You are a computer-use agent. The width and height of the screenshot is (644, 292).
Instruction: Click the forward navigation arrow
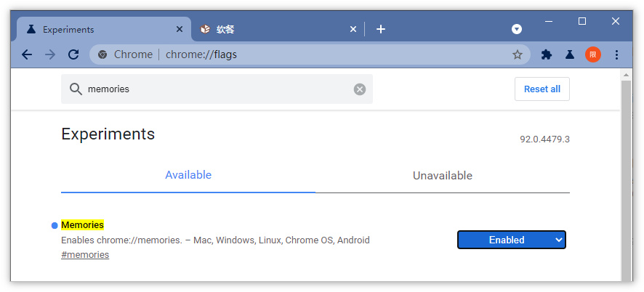(x=50, y=54)
